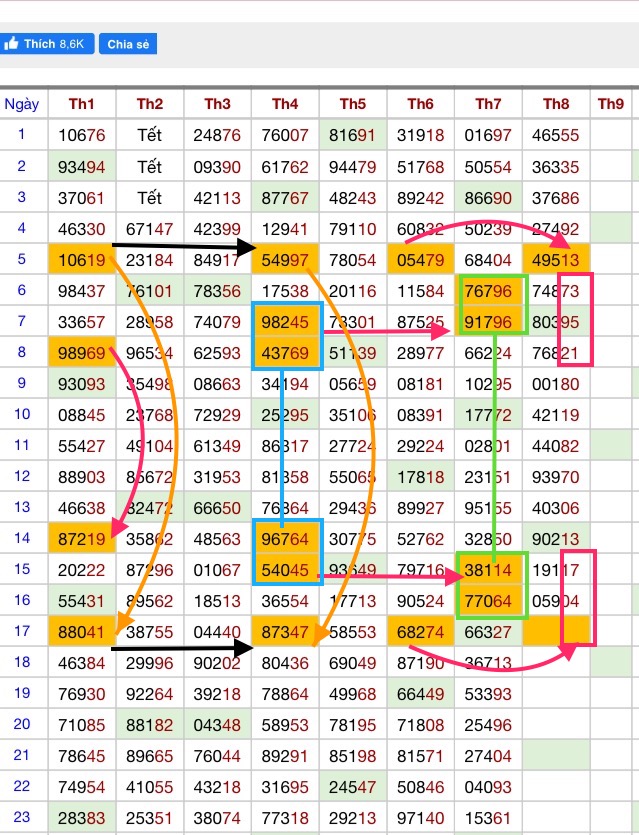Select orange cell 54997 in Th4
Viewport: 639px width, 835px height.
point(285,261)
